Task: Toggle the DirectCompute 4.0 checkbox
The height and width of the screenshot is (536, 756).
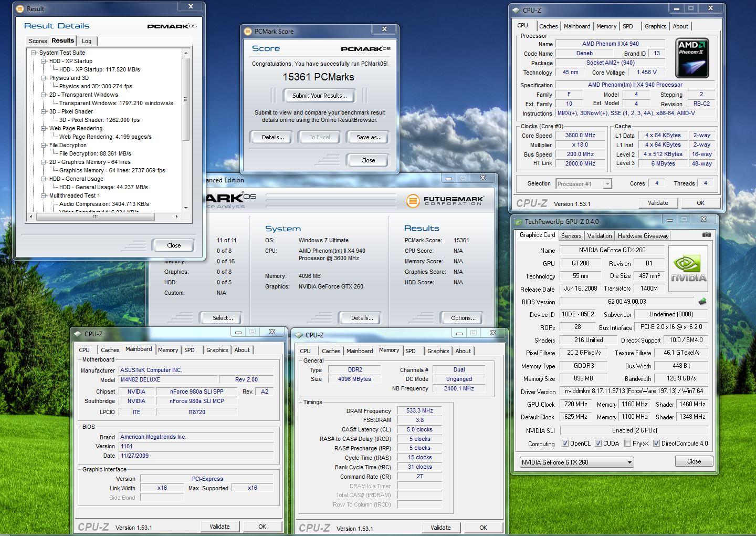Action: pyautogui.click(x=656, y=444)
